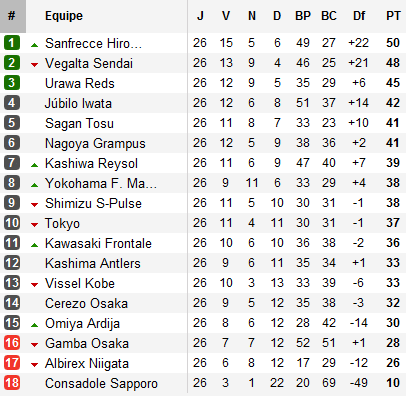Screen dimensions: 406x396
Task: Click the # rank column header
Action: pos(12,16)
